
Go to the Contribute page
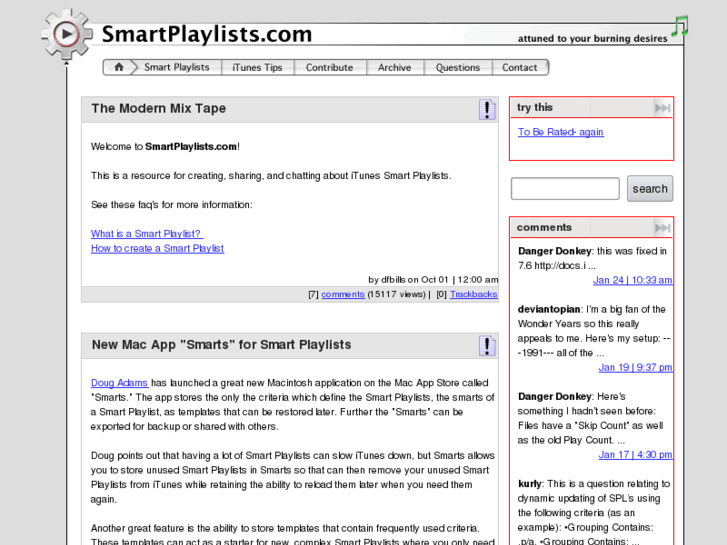pyautogui.click(x=329, y=67)
